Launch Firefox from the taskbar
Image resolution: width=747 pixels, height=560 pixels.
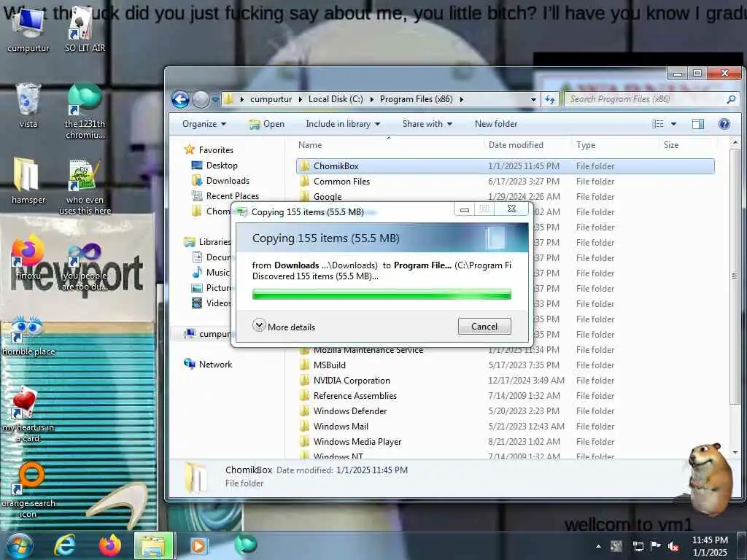(110, 545)
